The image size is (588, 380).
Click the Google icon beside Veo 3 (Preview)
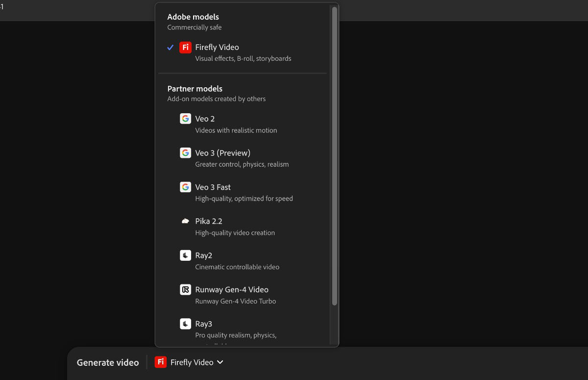click(185, 153)
